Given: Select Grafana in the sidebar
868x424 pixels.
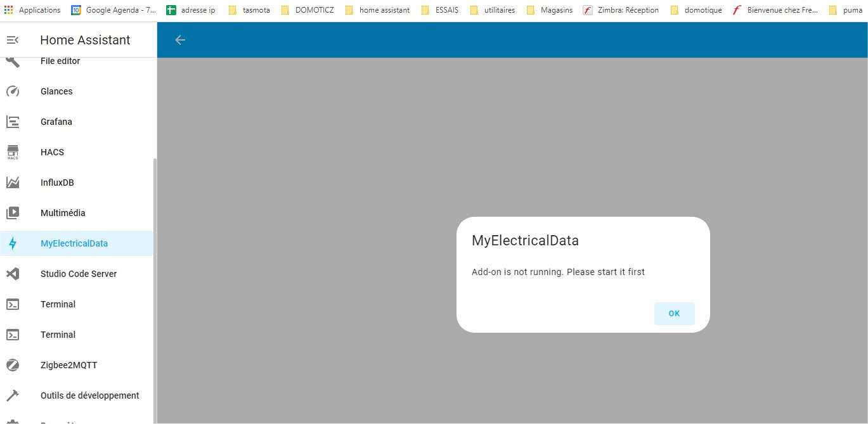Looking at the screenshot, I should pyautogui.click(x=77, y=122).
